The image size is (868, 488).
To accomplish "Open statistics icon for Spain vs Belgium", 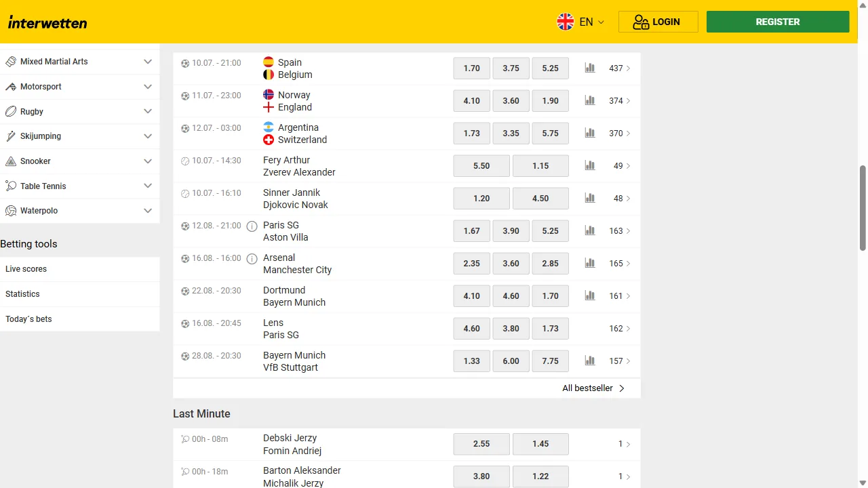I will click(x=590, y=68).
